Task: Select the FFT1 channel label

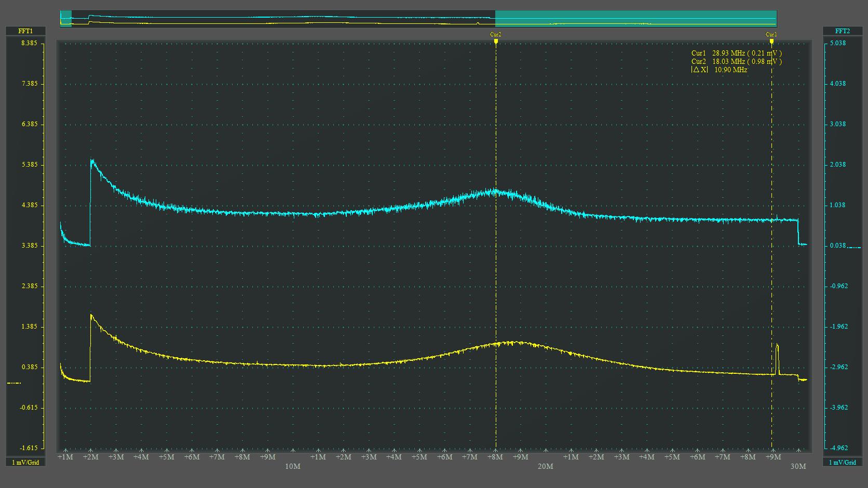Action: point(25,31)
